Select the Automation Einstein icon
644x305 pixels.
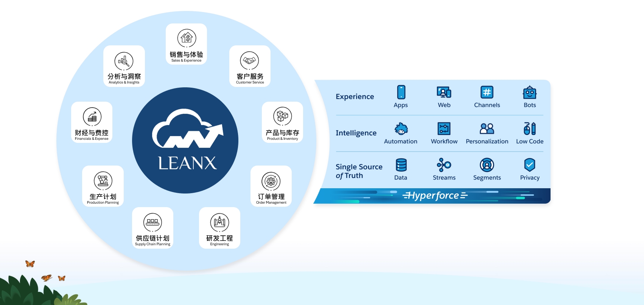point(401,129)
